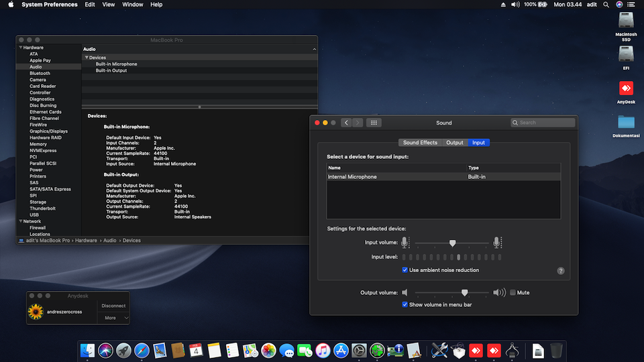Open Mail stamp icon in Dock
The height and width of the screenshot is (362, 644).
point(160,351)
